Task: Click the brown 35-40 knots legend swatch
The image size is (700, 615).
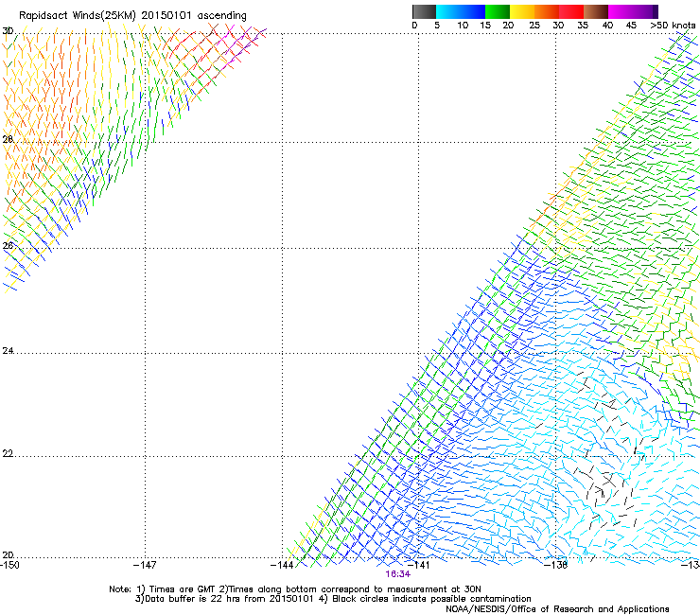Action: (x=596, y=11)
